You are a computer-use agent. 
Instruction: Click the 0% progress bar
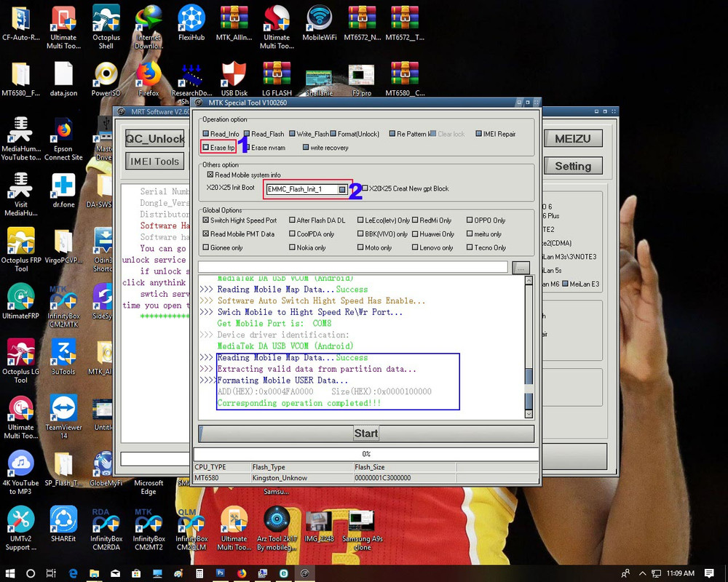tap(366, 454)
